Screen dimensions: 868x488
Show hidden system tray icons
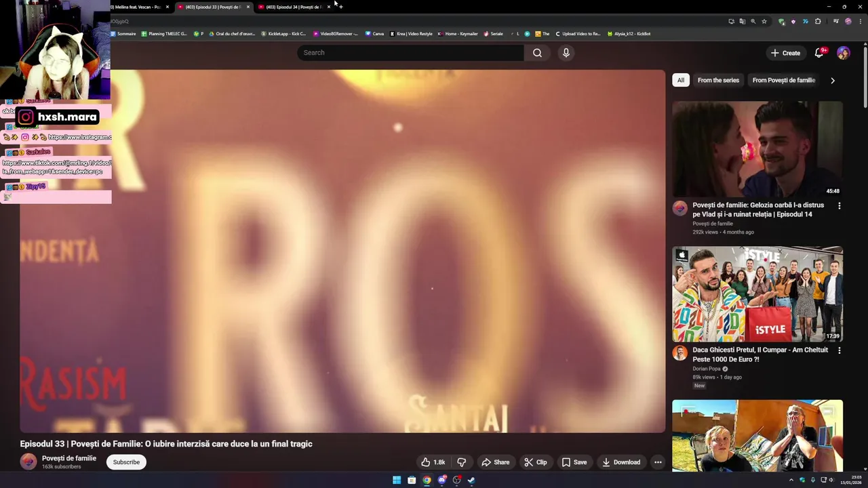coord(791,480)
